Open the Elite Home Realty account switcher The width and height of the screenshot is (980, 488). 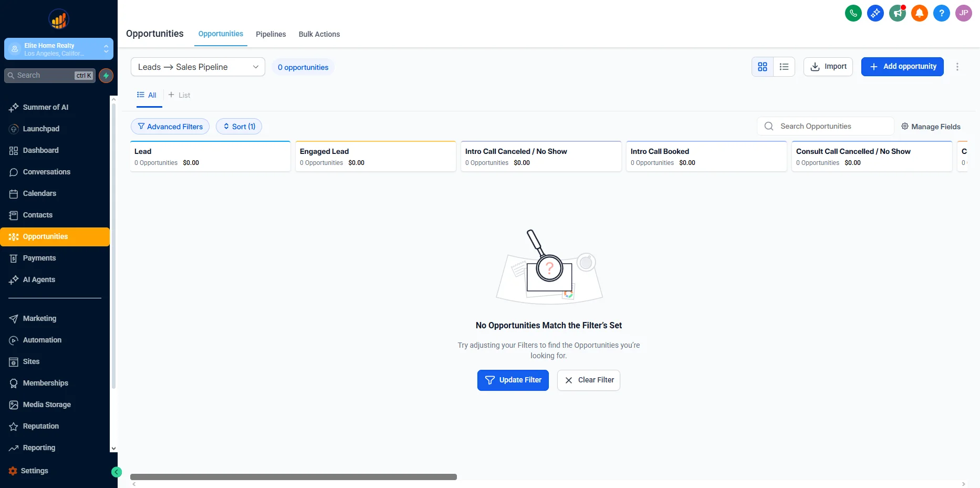59,49
